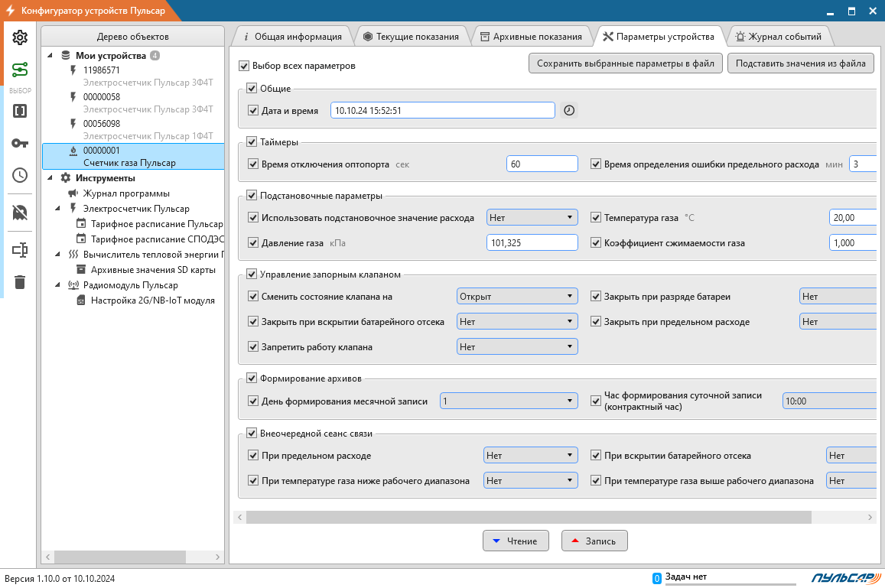
Task: Click the square brackets selection icon
Action: click(x=20, y=111)
